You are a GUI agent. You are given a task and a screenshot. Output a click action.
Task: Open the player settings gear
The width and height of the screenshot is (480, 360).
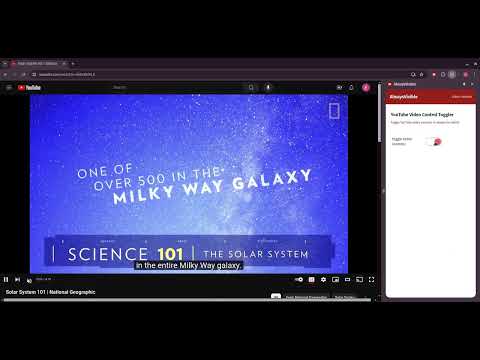click(x=323, y=279)
